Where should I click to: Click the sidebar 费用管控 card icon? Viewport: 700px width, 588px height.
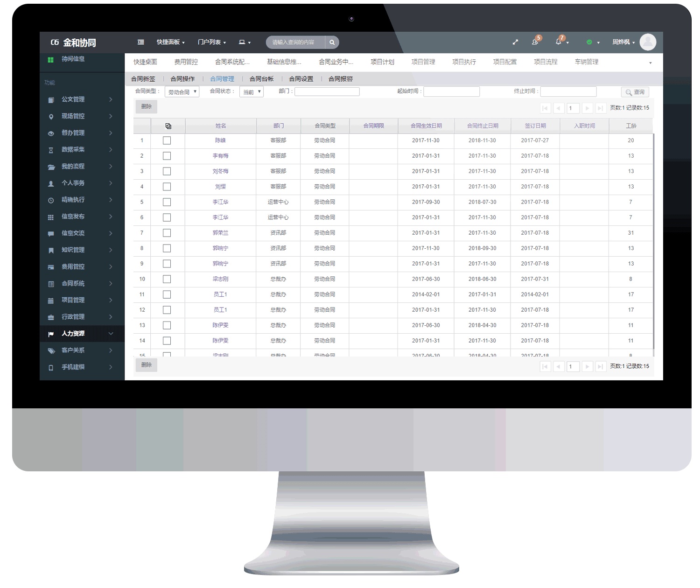coord(51,267)
